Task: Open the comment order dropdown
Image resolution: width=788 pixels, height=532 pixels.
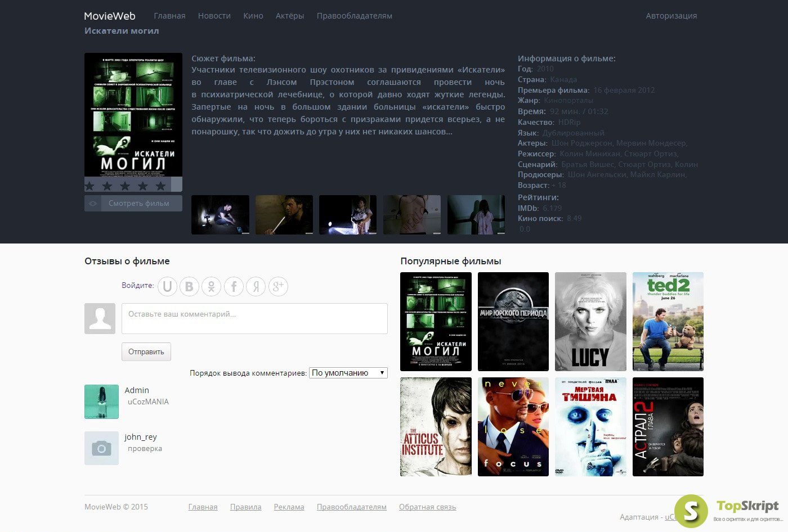Action: (x=348, y=373)
